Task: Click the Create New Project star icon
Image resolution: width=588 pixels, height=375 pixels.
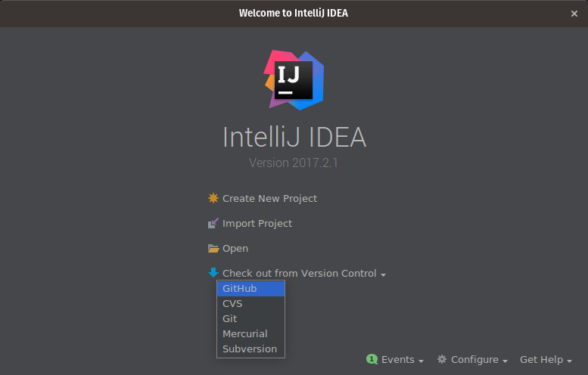Action: [x=213, y=198]
